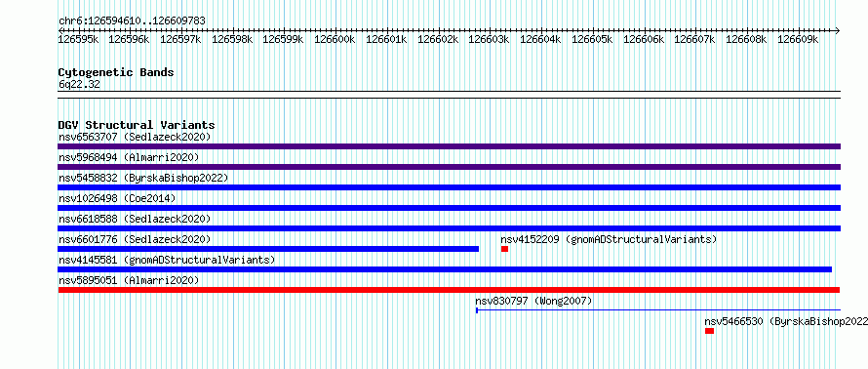The image size is (868, 369).
Task: Click the 6q22.32 cytogenetic band line
Action: (x=449, y=95)
